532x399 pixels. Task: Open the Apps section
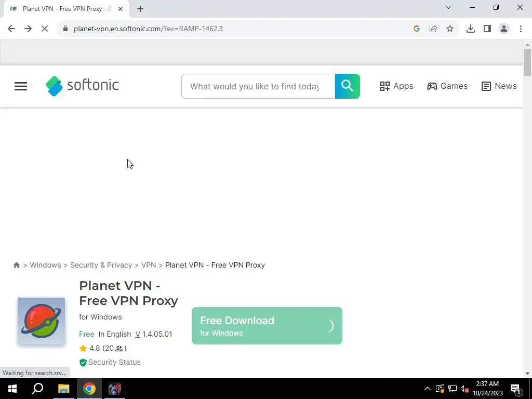[396, 86]
